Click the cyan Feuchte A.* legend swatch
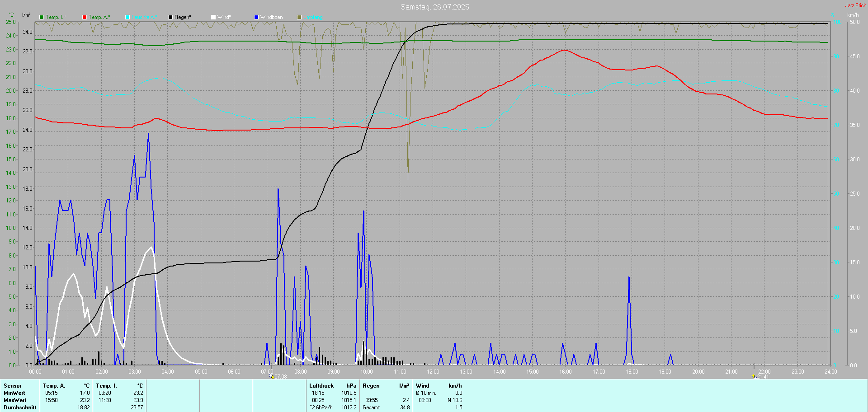 pyautogui.click(x=127, y=17)
